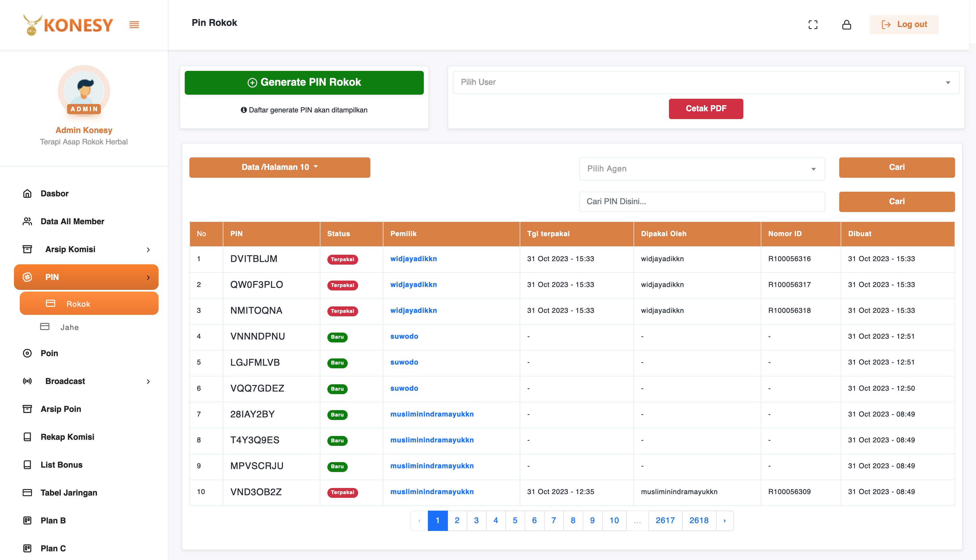Open the Rekap Komisi menu item
Screen dimensions: 976x560
(67, 437)
